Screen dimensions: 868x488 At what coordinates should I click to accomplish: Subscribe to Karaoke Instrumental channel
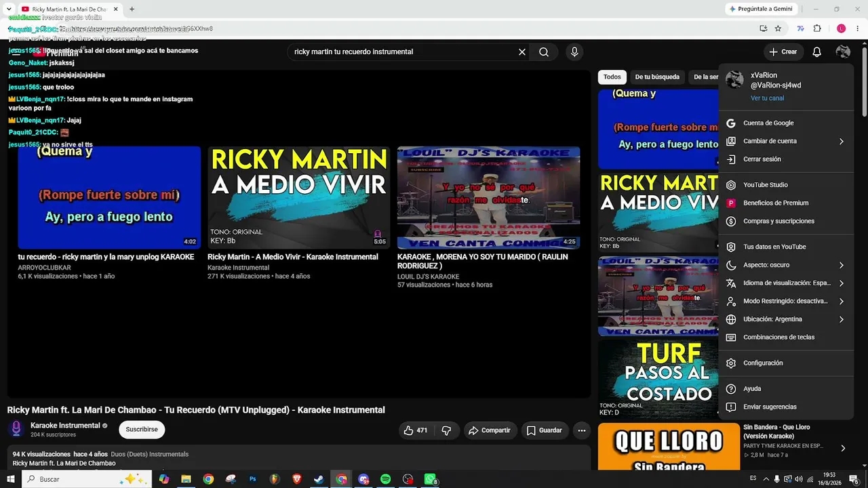pyautogui.click(x=142, y=429)
